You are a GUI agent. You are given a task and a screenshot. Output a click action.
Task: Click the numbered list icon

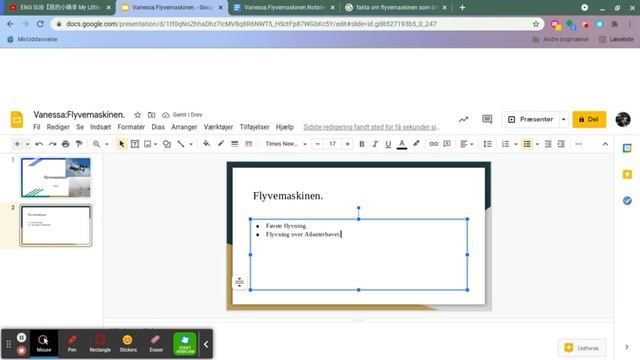(x=505, y=144)
